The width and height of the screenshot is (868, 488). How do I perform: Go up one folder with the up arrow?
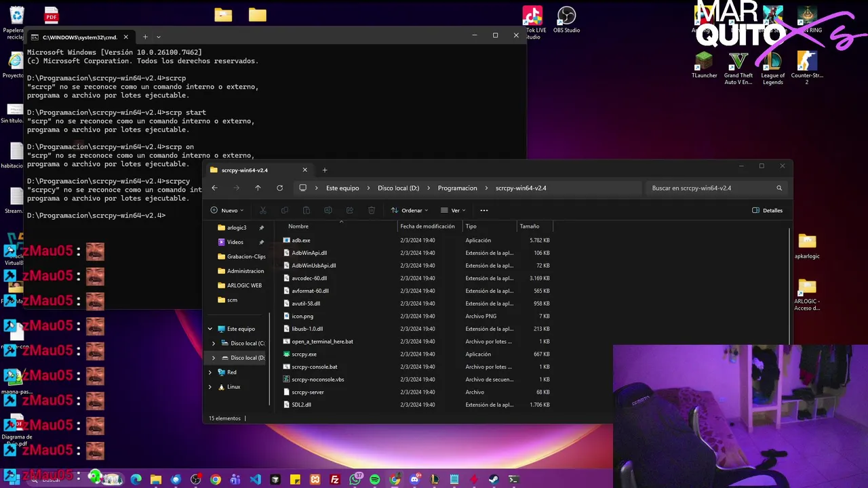point(258,188)
